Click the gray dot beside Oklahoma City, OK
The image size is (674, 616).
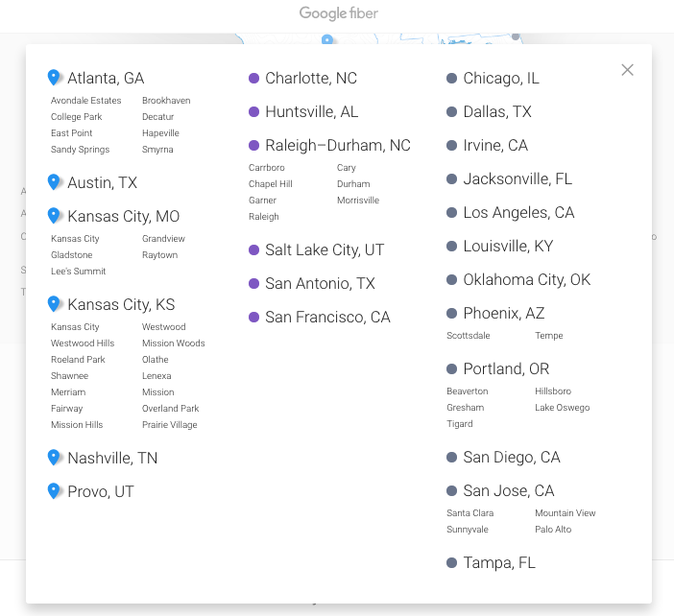(452, 279)
